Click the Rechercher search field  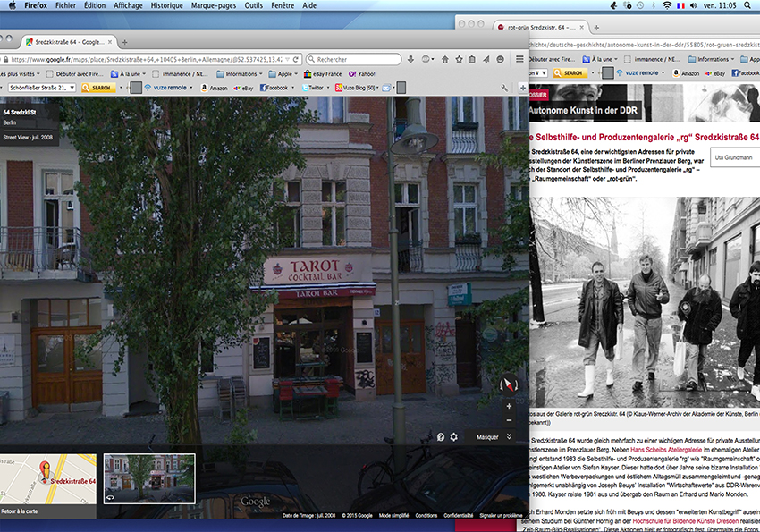(354, 60)
